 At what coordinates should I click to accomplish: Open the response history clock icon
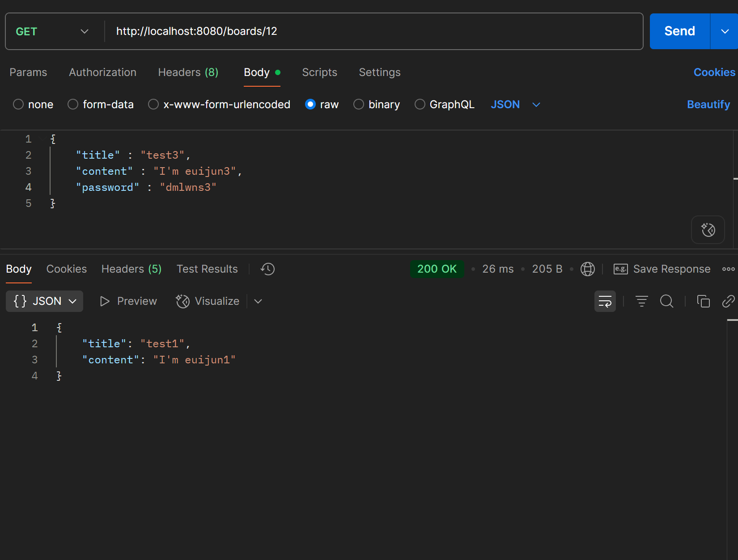[268, 269]
